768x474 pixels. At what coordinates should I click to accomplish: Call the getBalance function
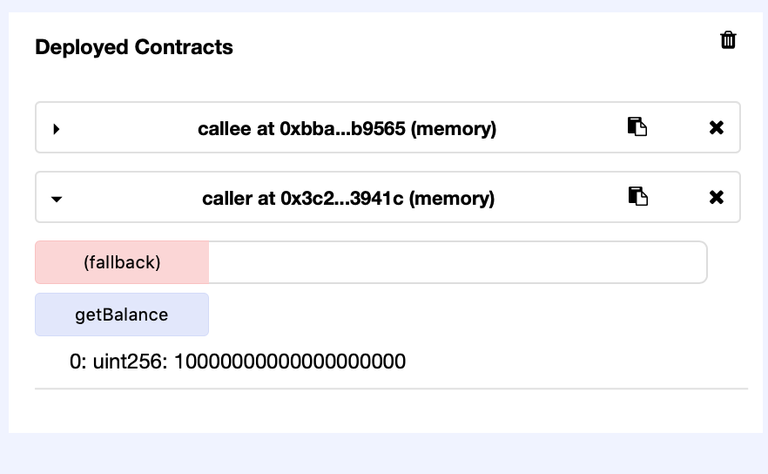121,315
